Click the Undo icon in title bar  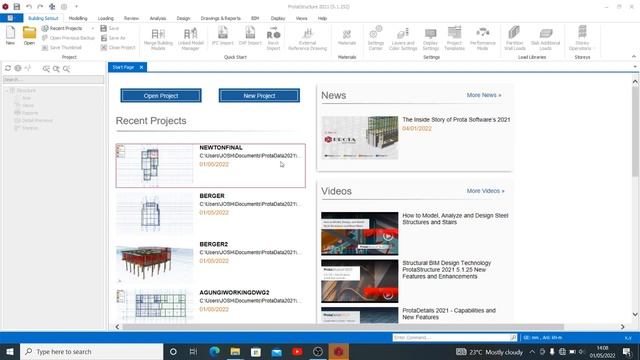(x=29, y=7)
